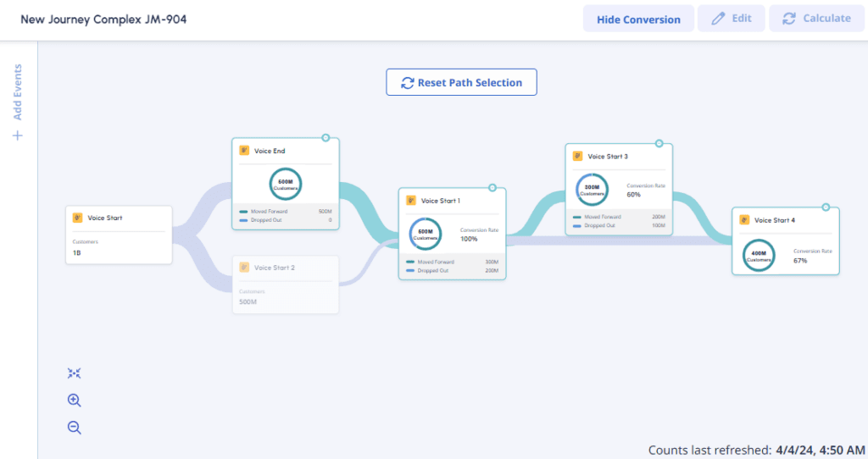Click the zoom in magnifier icon
This screenshot has width=868, height=459.
[x=74, y=401]
